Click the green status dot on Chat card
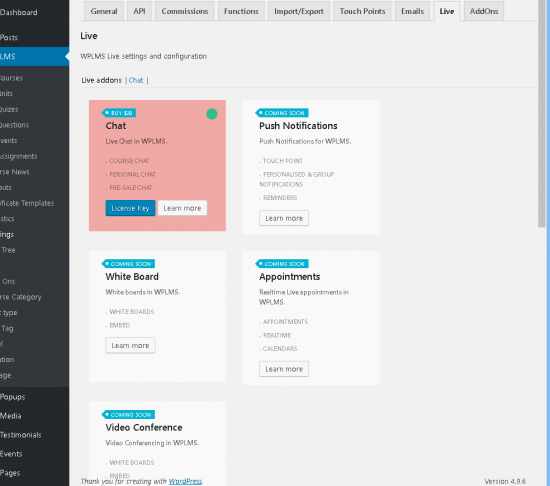 pos(212,114)
